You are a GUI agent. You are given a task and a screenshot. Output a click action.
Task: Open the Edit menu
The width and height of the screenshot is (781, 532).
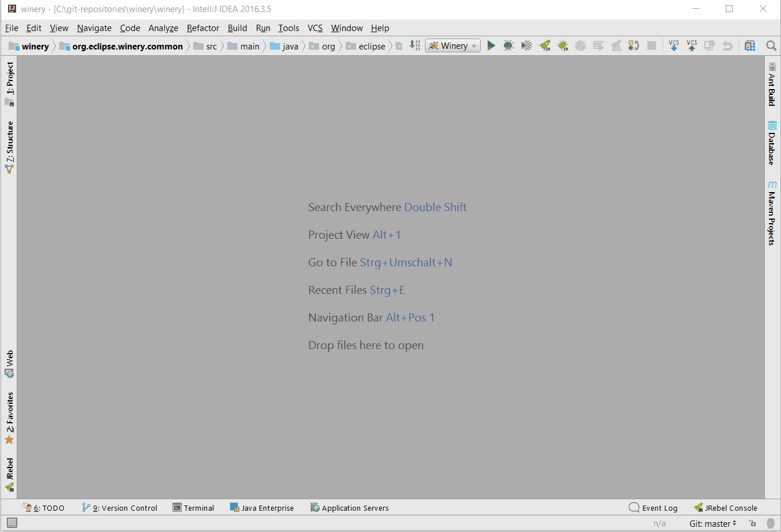click(34, 28)
